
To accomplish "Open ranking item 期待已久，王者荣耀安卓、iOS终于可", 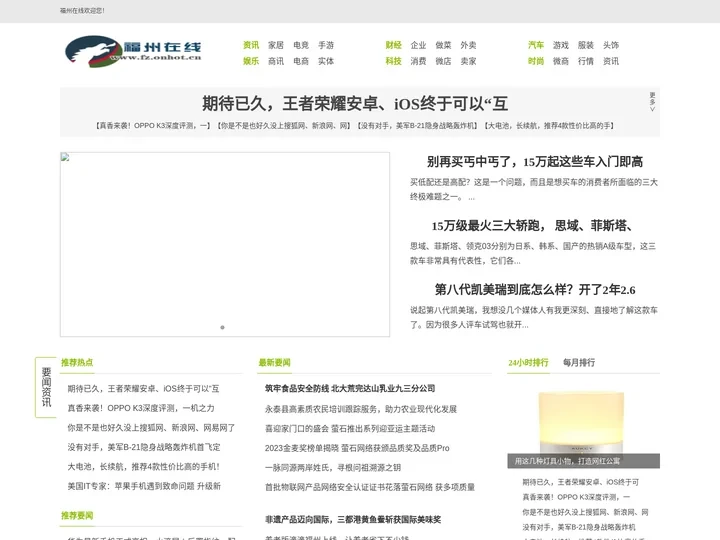I will [580, 482].
